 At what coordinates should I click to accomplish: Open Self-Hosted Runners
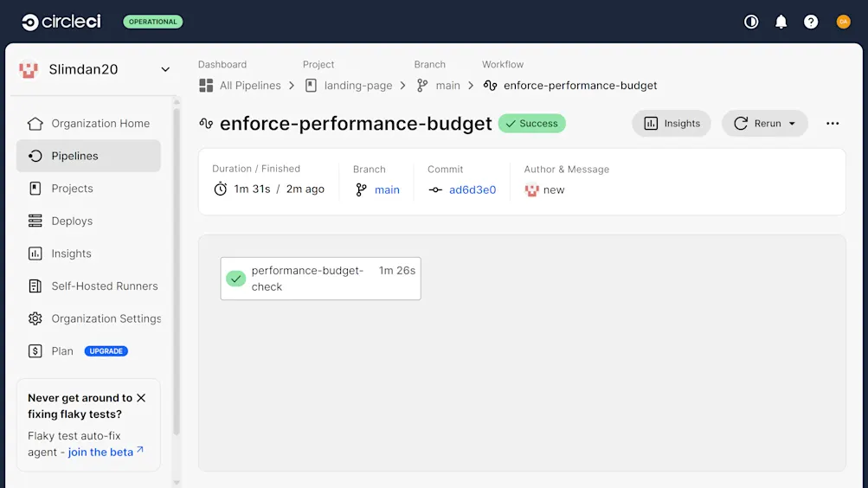[x=88, y=286]
